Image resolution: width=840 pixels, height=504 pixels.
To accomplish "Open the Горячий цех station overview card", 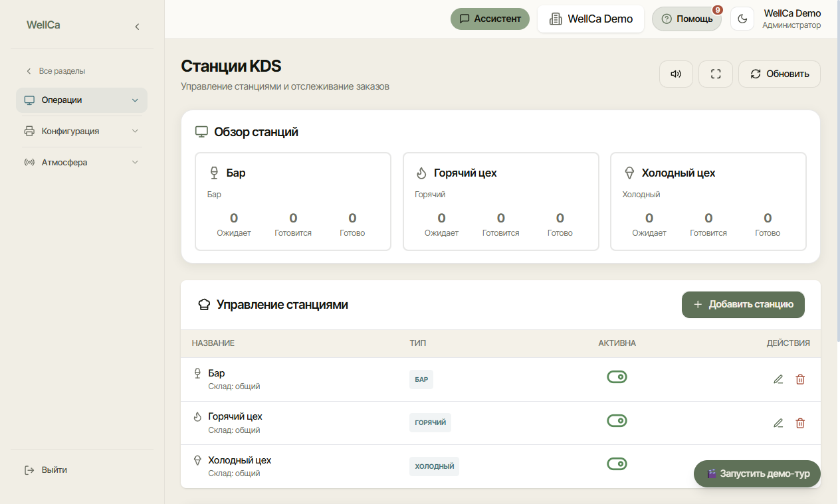I will point(501,202).
